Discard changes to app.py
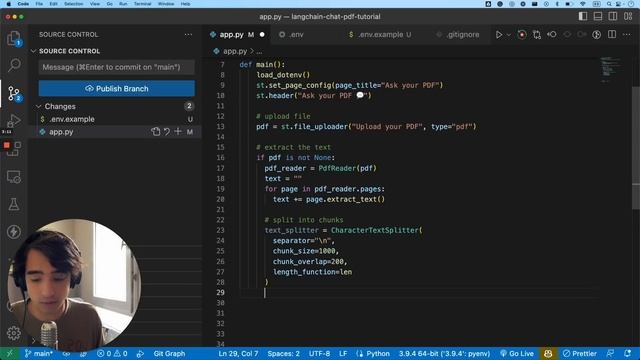640x360 pixels. (x=167, y=132)
